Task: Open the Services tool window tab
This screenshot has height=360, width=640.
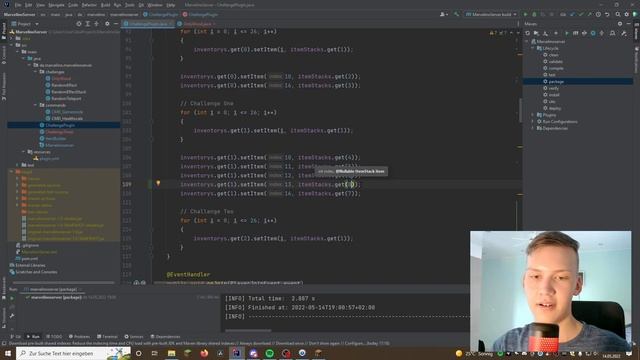Action: tap(133, 337)
